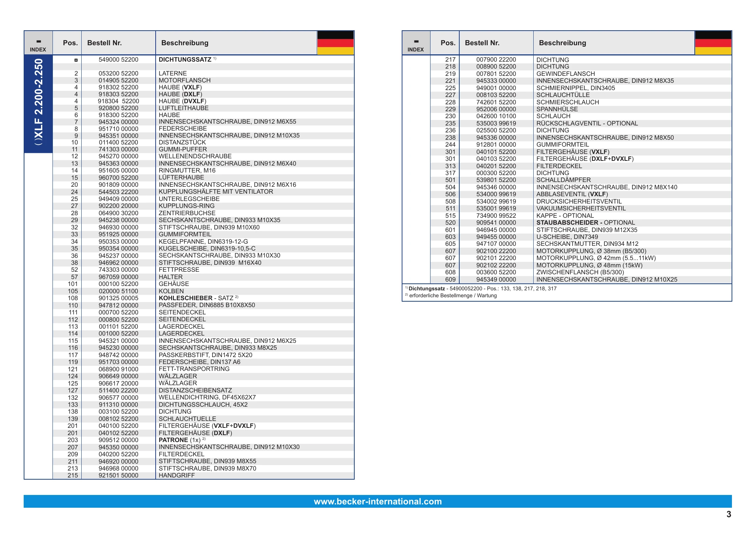The width and height of the screenshot is (756, 538).
Task: Click the German flag on right table
Action: 713,43
